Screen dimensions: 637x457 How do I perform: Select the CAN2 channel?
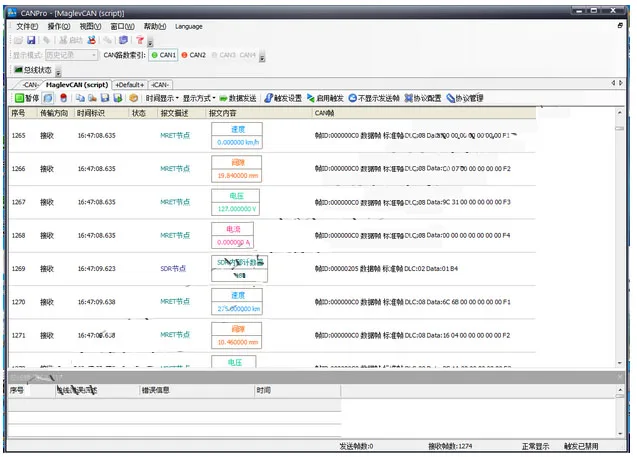(x=193, y=55)
